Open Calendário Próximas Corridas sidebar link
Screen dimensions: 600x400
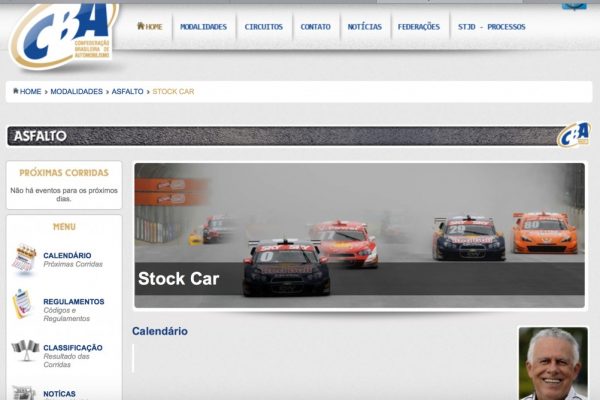(x=72, y=259)
